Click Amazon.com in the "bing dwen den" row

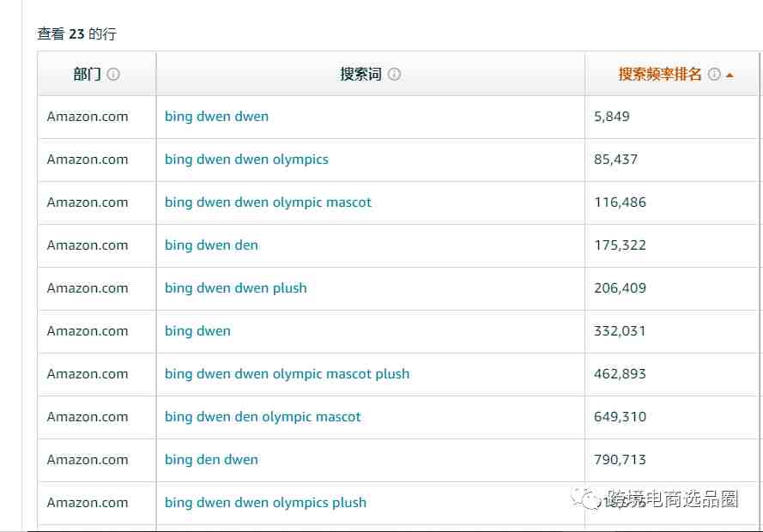tap(88, 245)
